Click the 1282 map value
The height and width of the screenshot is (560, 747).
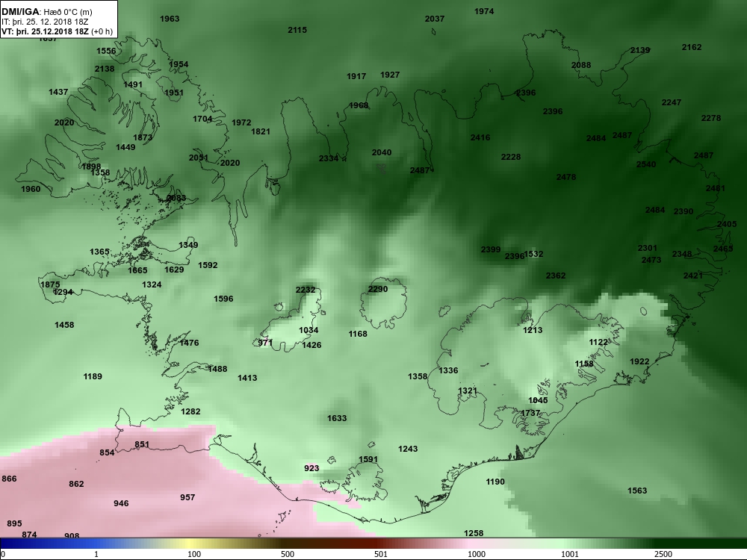point(190,412)
